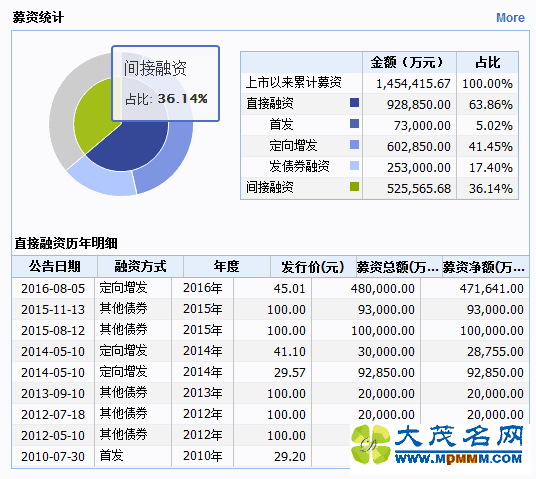Select amount 525,565.68
This screenshot has width=536, height=479.
[x=419, y=189]
